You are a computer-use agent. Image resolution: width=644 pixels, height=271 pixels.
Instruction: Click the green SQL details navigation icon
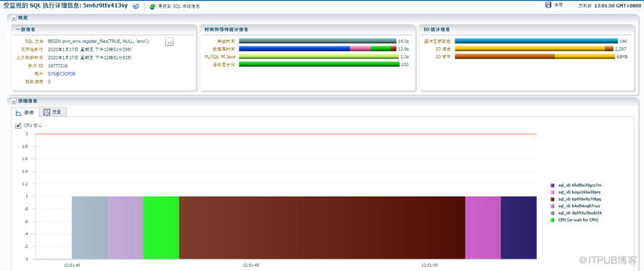coord(153,7)
